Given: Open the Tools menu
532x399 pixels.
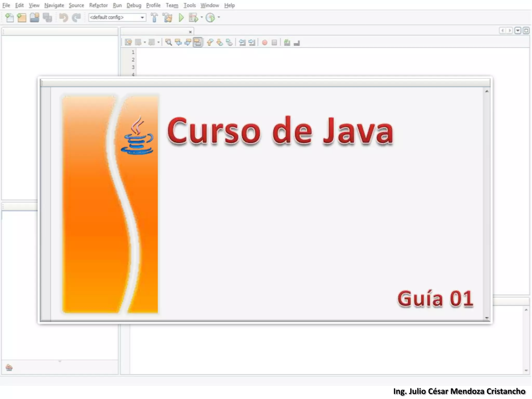Looking at the screenshot, I should (189, 5).
